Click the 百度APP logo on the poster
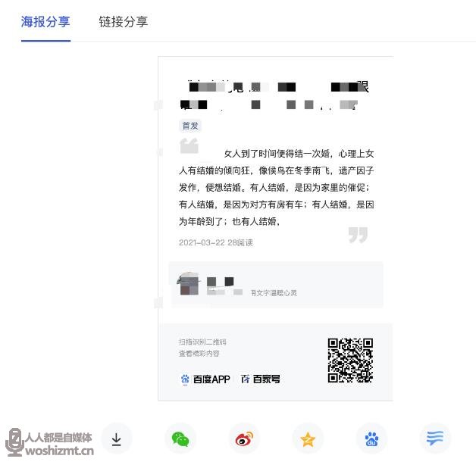This screenshot has height=465, width=476. (205, 379)
